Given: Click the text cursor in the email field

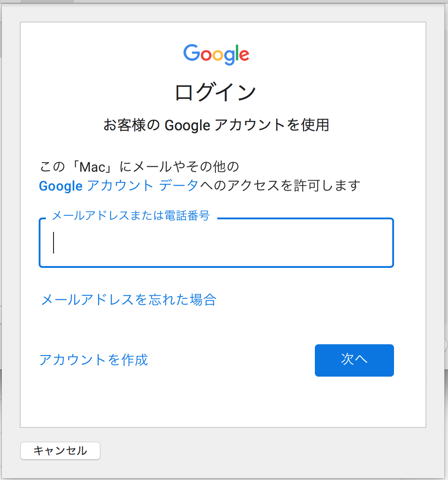Looking at the screenshot, I should click(54, 243).
